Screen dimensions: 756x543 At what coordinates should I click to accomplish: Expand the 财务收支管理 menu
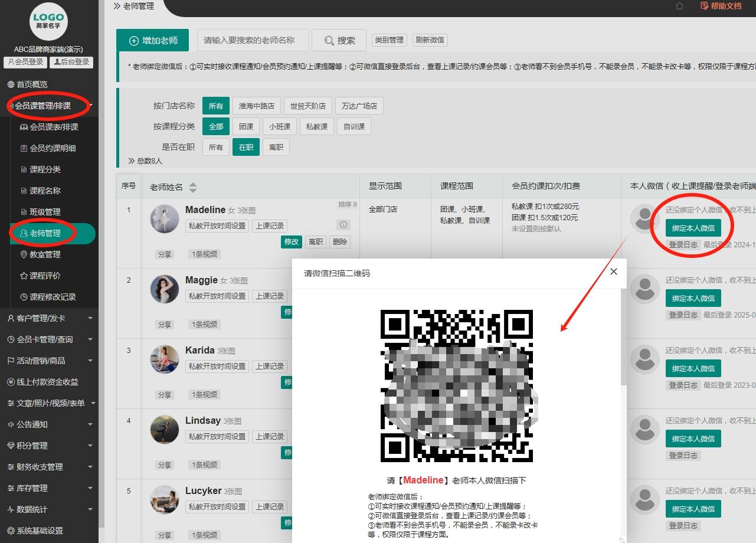click(49, 467)
